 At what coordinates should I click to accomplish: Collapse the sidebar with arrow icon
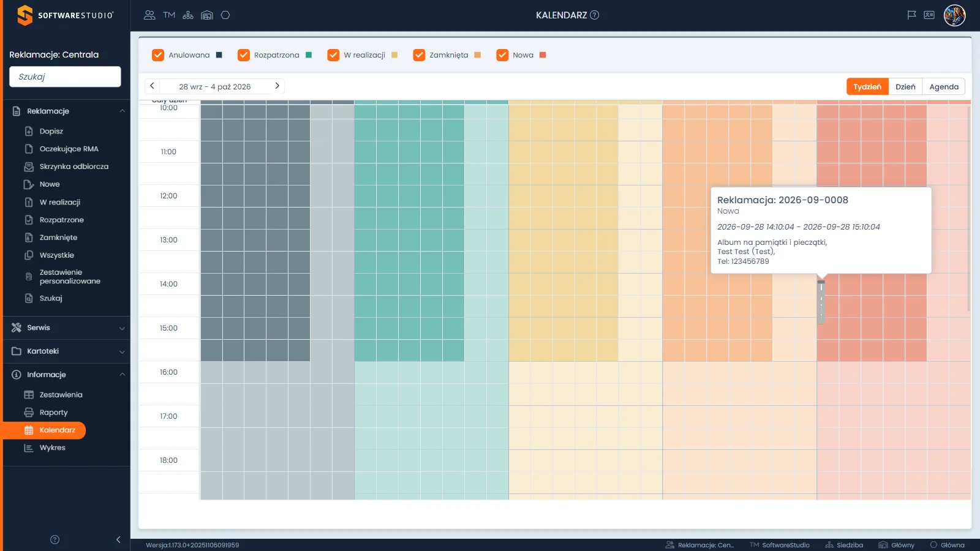pyautogui.click(x=118, y=539)
